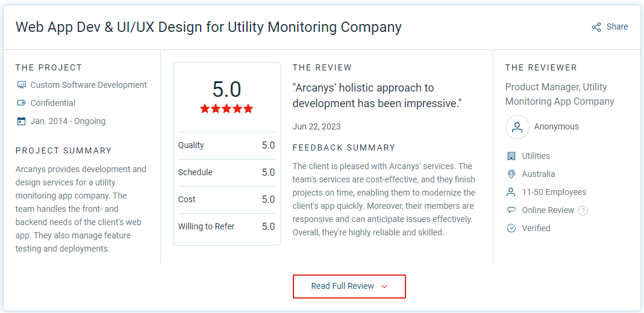
Task: Click the Verified checkmark icon
Action: (511, 228)
